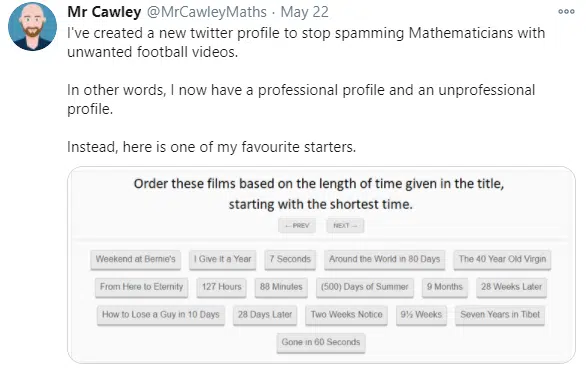Go back with the PREV button

(297, 225)
